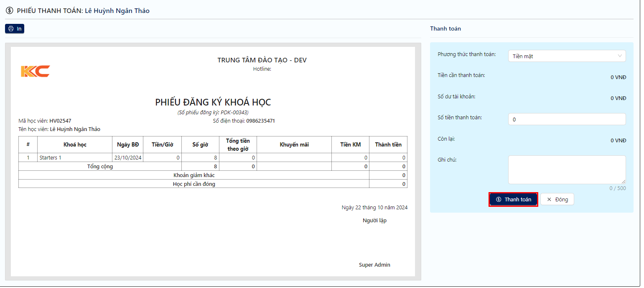Click the start date 23/10/2024 cell
The width and height of the screenshot is (644, 288).
[127, 158]
